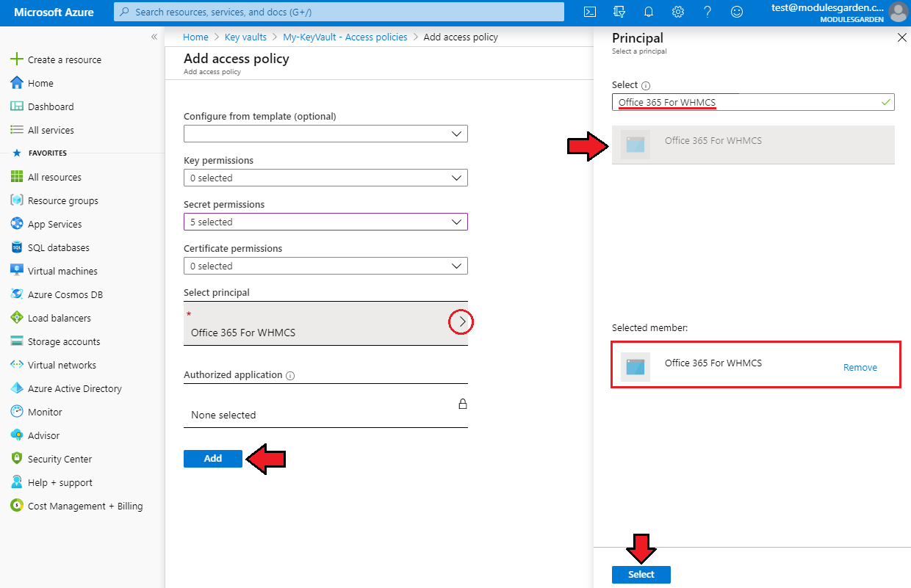
Task: Click the Security Center shield icon
Action: [x=17, y=459]
